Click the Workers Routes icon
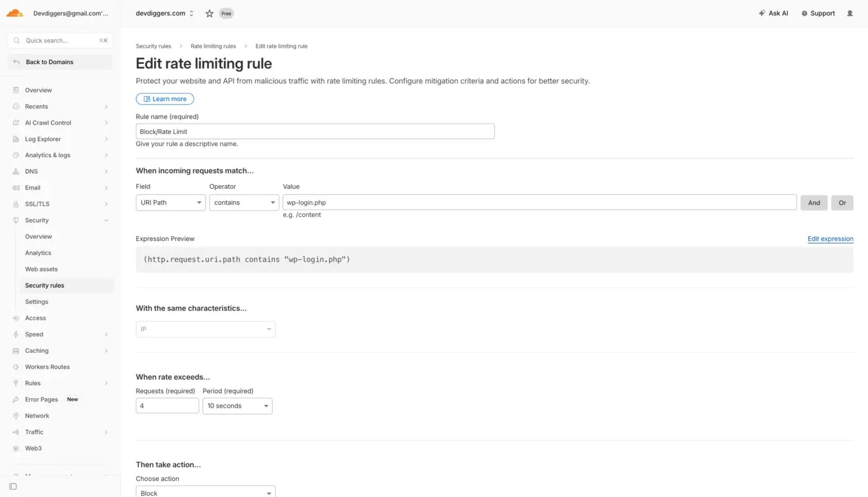 pos(16,367)
